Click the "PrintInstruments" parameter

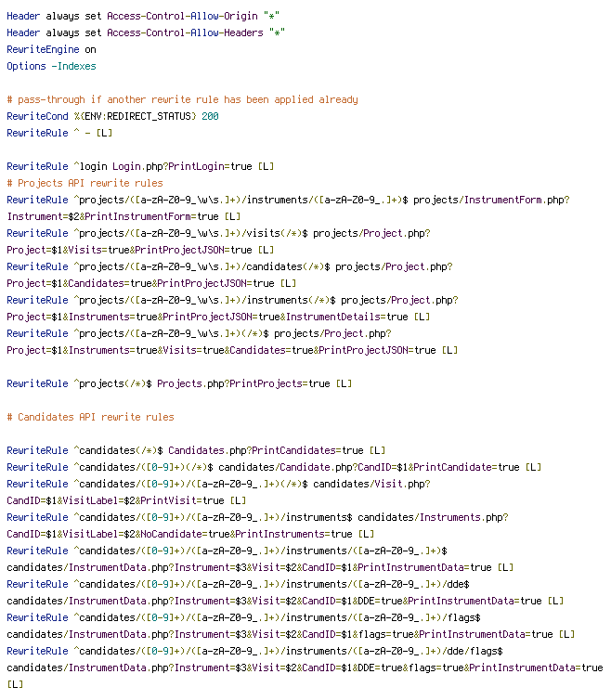[280, 535]
